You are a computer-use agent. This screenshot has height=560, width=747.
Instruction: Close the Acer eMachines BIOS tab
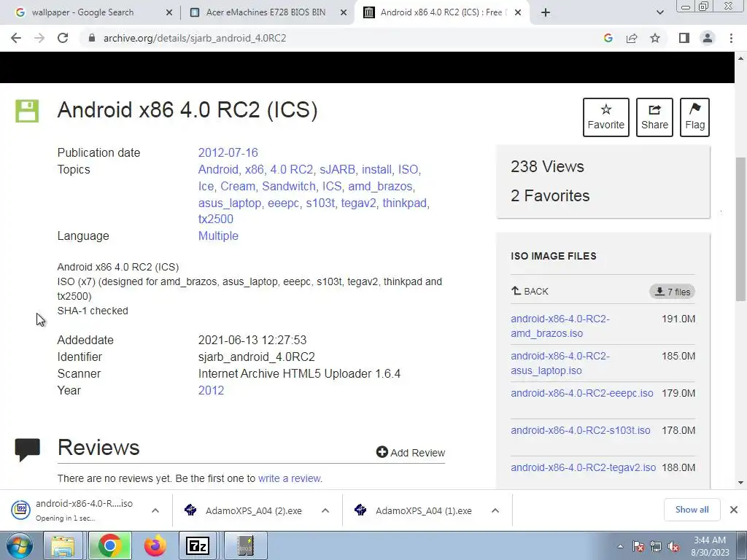point(344,12)
